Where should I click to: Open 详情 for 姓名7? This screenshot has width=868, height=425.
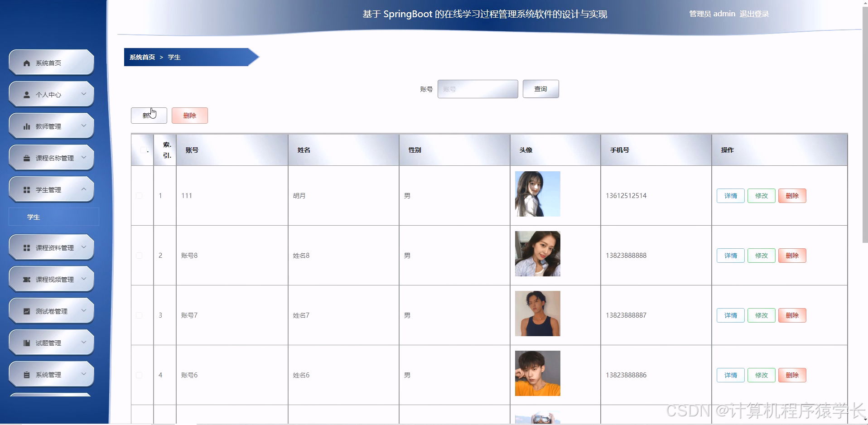tap(730, 315)
